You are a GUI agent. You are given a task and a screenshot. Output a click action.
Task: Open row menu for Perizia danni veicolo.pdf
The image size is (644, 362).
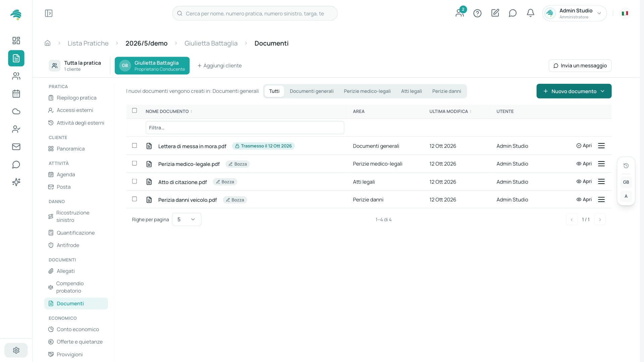click(x=601, y=199)
